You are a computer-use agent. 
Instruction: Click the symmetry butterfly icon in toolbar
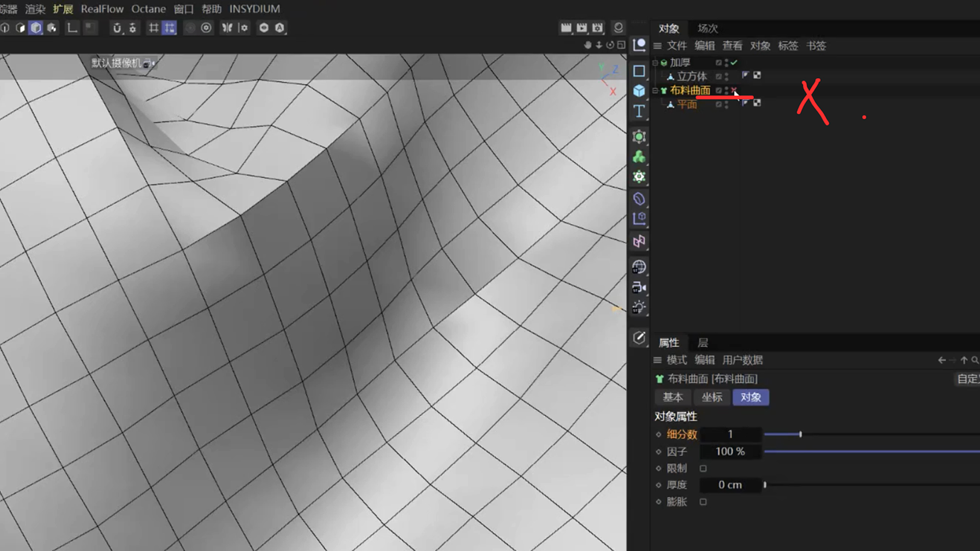click(227, 28)
